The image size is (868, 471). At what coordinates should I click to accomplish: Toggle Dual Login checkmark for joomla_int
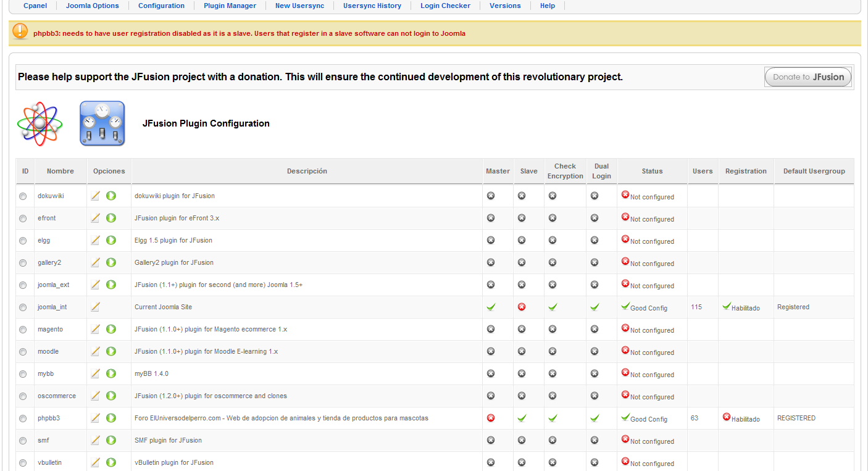[x=595, y=307]
